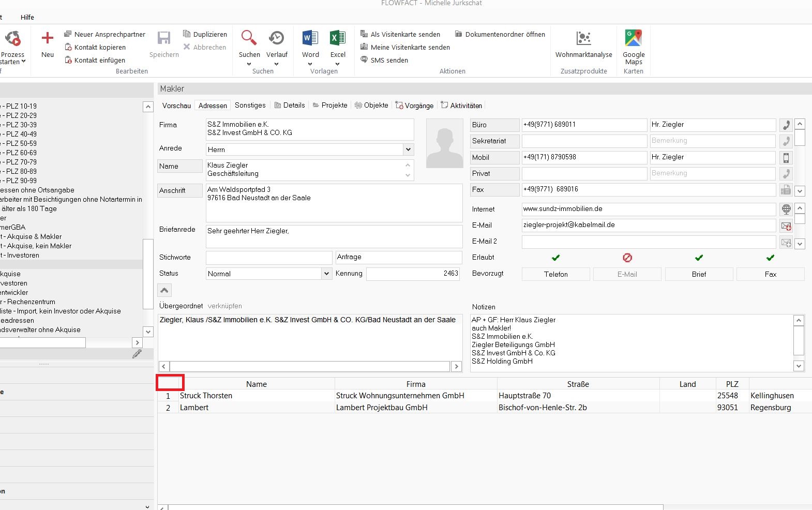812x510 pixels.
Task: Click the pencil edit icon in sidebar
Action: [137, 354]
